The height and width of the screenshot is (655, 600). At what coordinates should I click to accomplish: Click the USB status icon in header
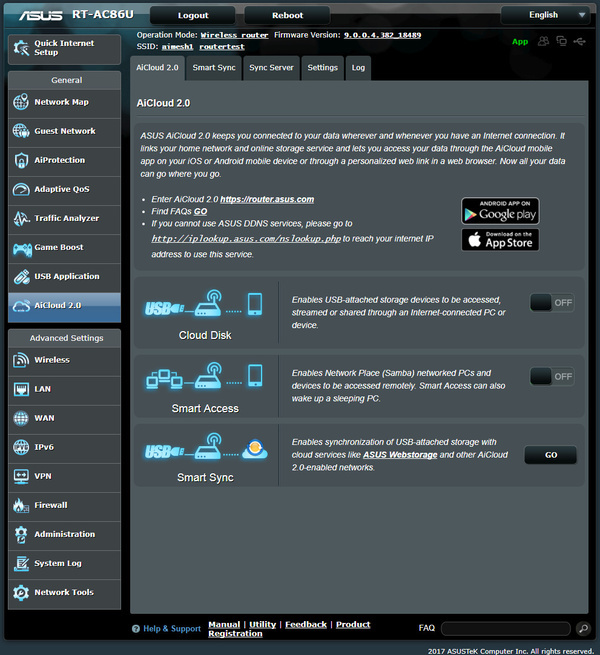[x=580, y=41]
